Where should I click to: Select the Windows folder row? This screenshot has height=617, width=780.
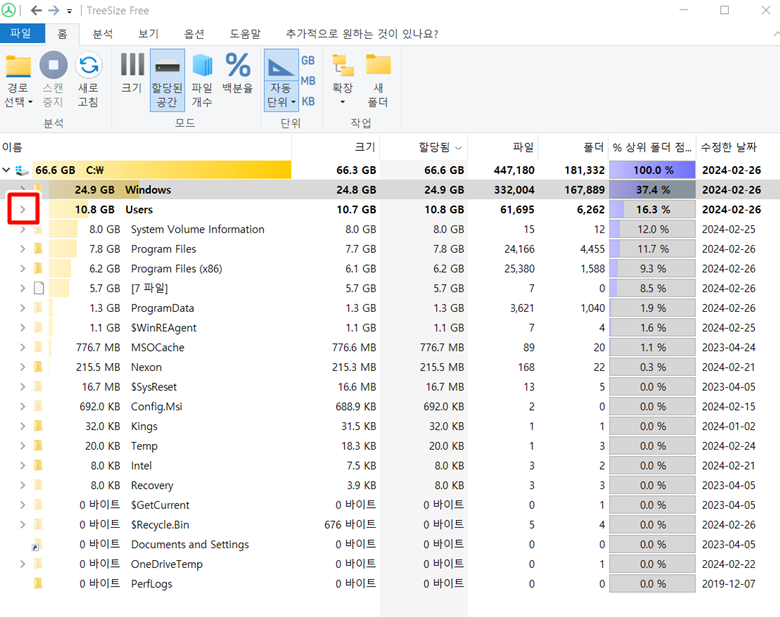(x=390, y=190)
